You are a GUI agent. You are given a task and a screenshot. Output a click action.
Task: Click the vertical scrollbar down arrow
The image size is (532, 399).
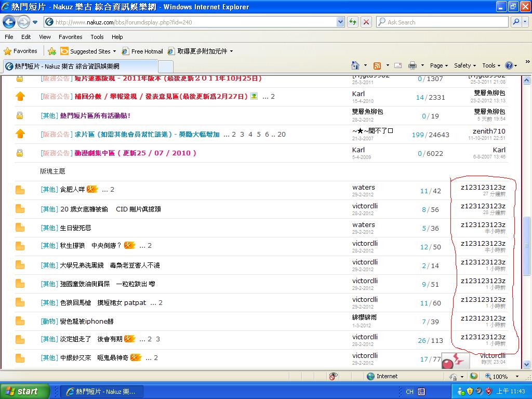click(527, 364)
